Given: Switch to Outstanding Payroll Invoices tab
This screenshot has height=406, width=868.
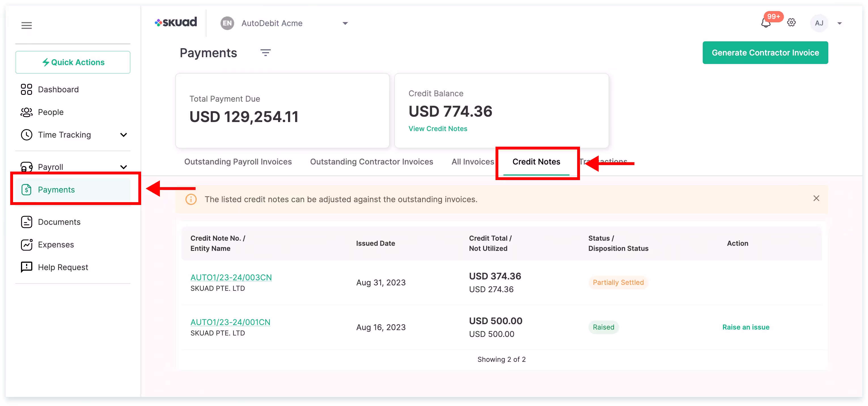Looking at the screenshot, I should pyautogui.click(x=238, y=162).
